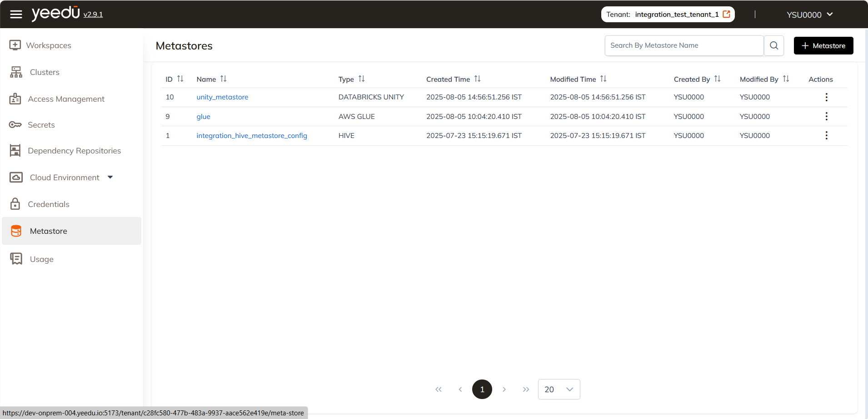868x419 pixels.
Task: Open actions menu for glue row
Action: [826, 117]
